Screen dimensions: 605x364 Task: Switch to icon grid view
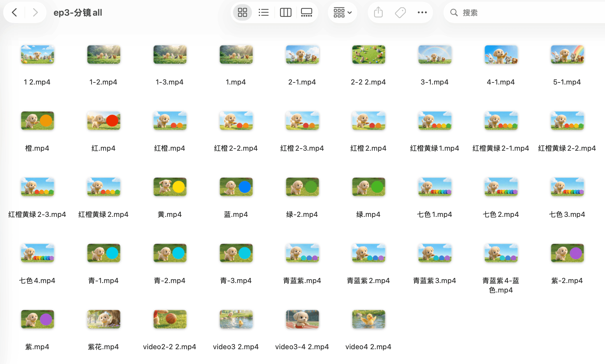coord(242,12)
